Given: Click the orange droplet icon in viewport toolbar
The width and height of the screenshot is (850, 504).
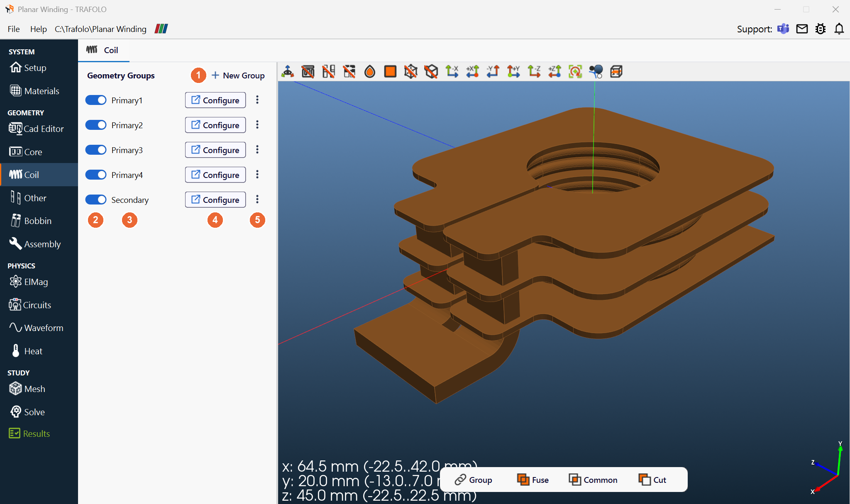Looking at the screenshot, I should 369,71.
